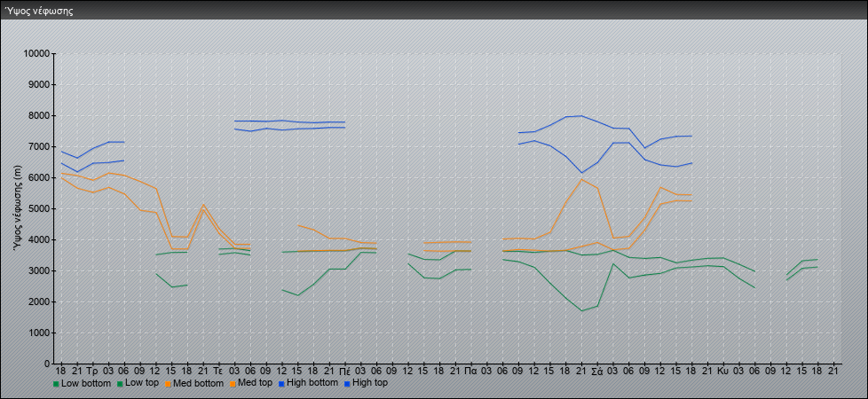Select the 2000 y-axis value
868x399 pixels.
38,301
